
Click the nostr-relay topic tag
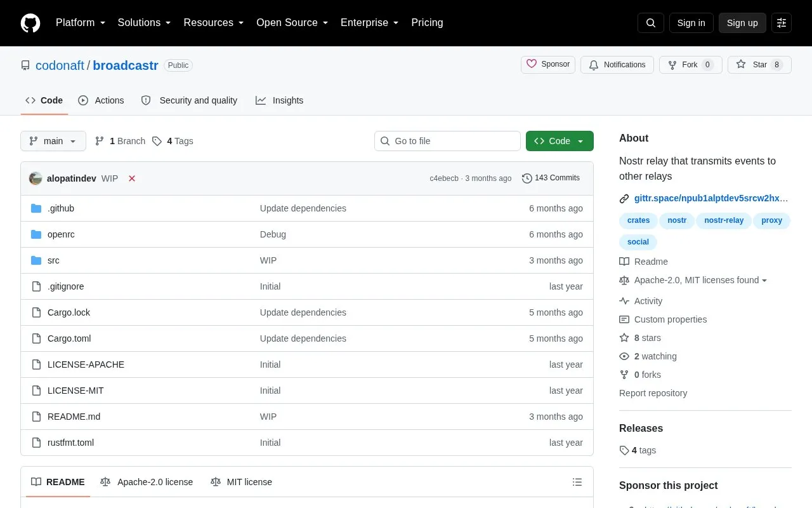[x=724, y=220]
